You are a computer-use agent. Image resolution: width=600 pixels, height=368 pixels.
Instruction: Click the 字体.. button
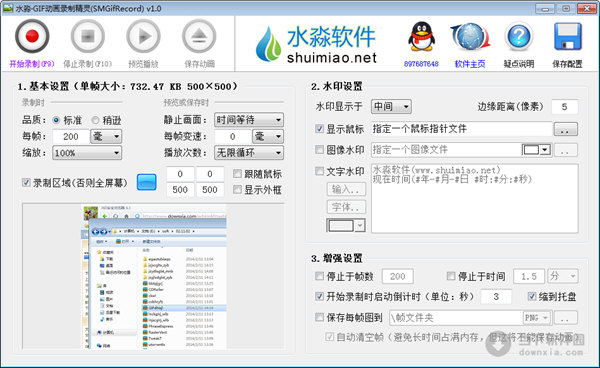click(x=346, y=207)
